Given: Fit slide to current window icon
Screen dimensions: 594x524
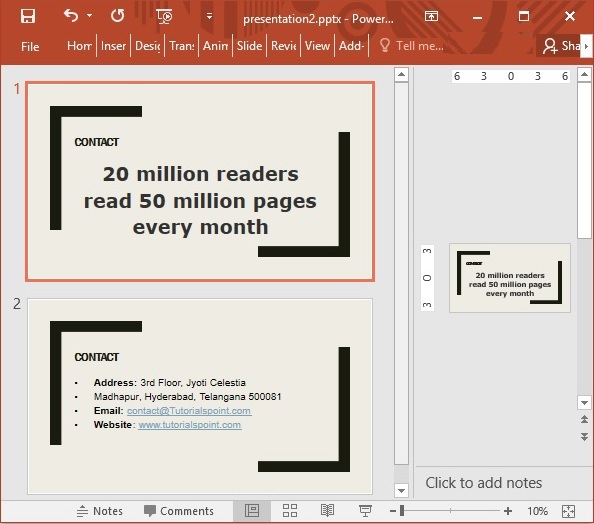Looking at the screenshot, I should (x=569, y=511).
